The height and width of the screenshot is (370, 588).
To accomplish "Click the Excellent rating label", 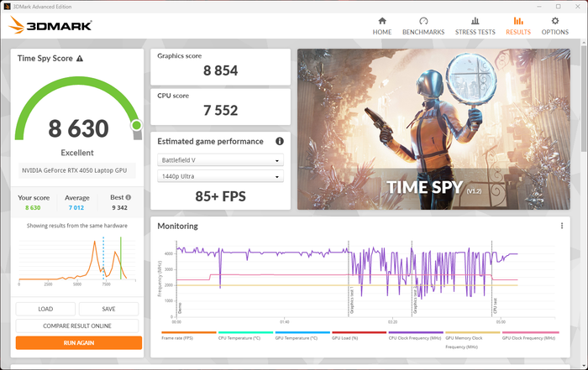I will tap(77, 153).
